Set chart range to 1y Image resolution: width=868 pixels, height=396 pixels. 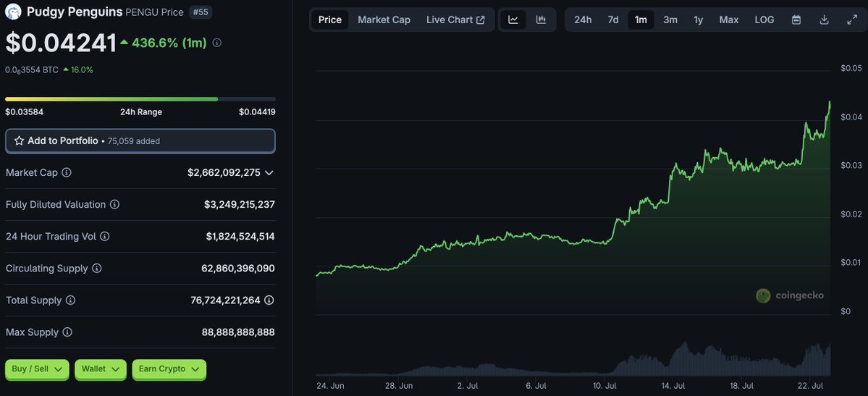(x=699, y=20)
